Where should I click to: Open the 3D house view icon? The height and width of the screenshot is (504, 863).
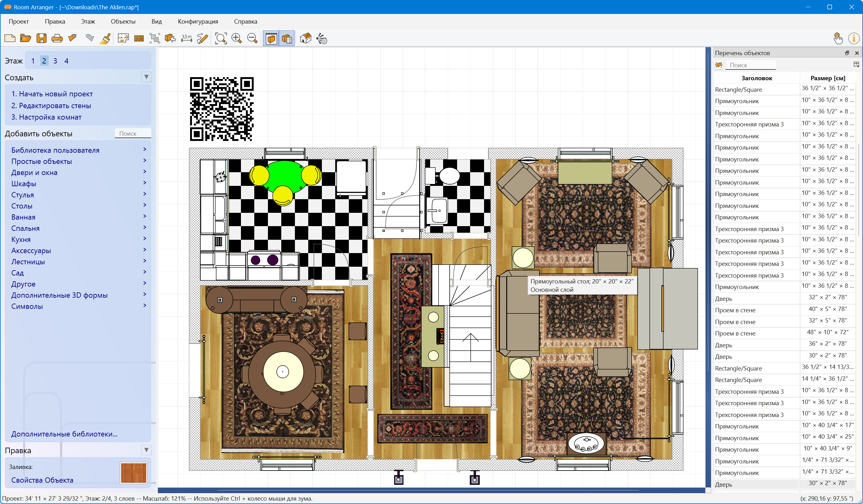click(305, 38)
